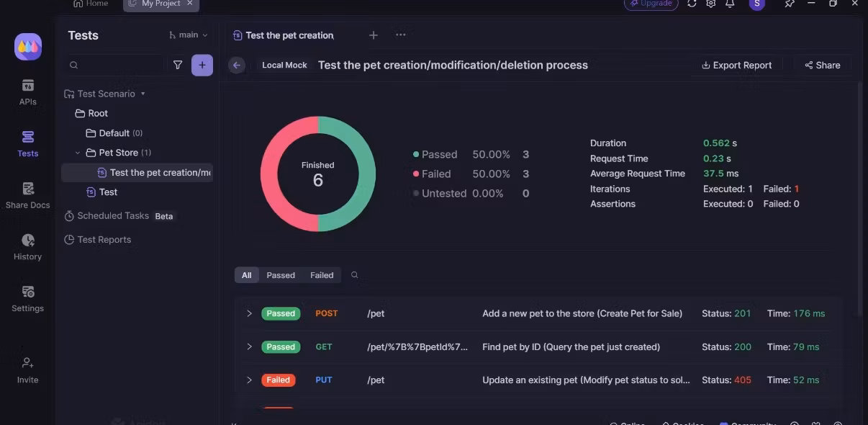Open the tab more options ellipsis
The width and height of the screenshot is (868, 425).
(x=401, y=35)
